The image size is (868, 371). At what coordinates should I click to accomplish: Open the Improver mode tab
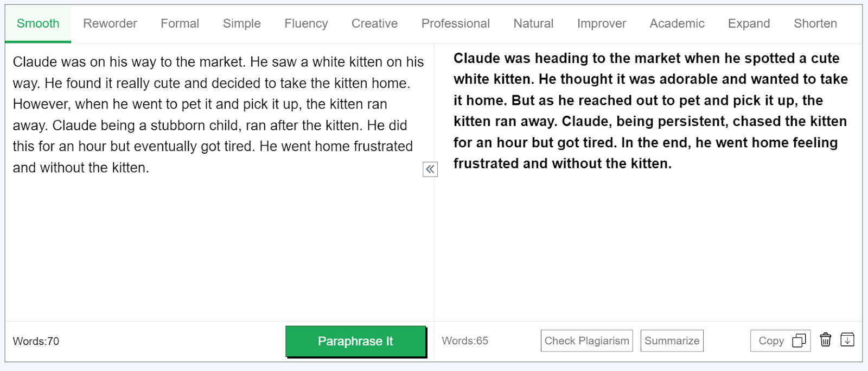tap(601, 23)
